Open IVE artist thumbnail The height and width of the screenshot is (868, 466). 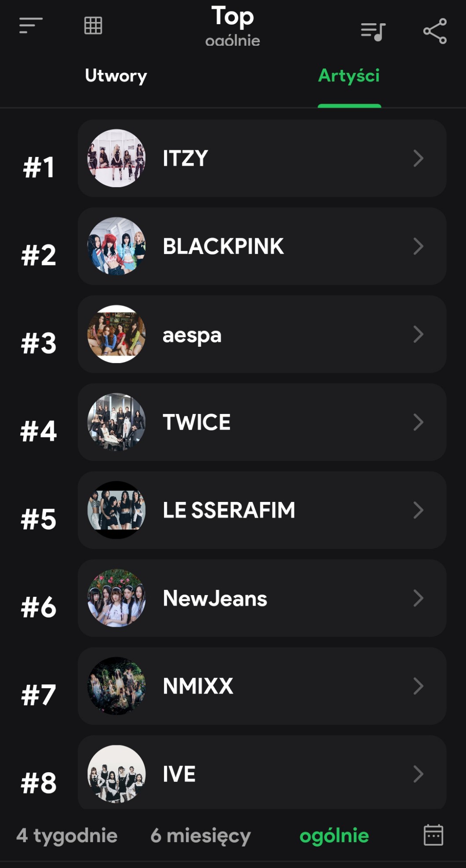(116, 774)
